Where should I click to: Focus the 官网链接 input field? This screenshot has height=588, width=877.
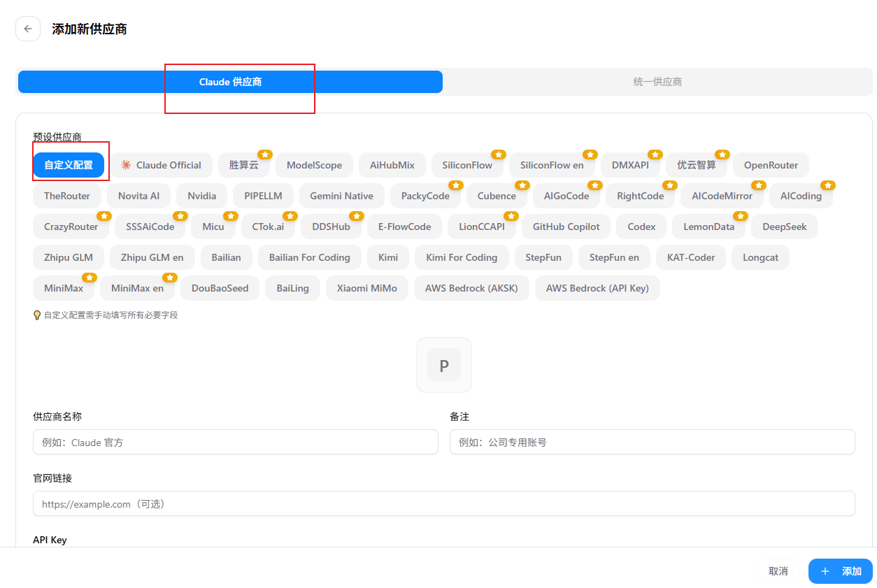pyautogui.click(x=444, y=503)
